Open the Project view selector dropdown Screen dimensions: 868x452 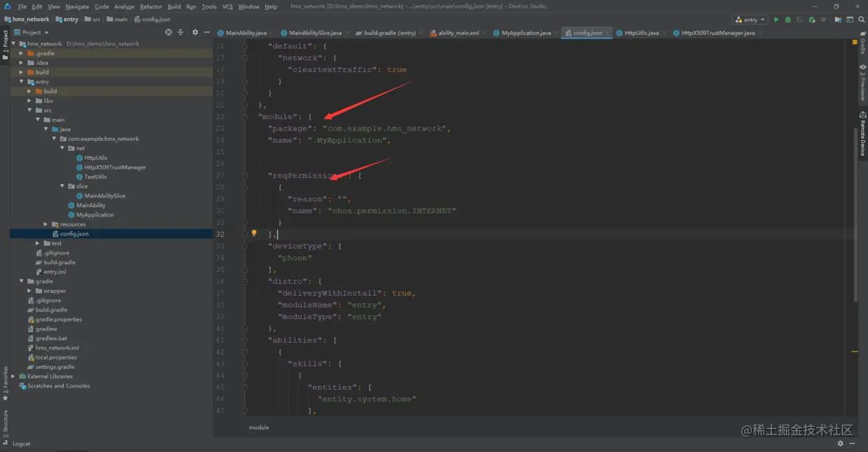pos(31,32)
